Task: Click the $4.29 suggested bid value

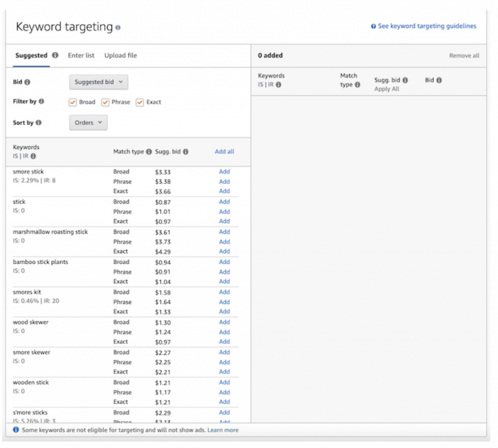Action: 163,251
